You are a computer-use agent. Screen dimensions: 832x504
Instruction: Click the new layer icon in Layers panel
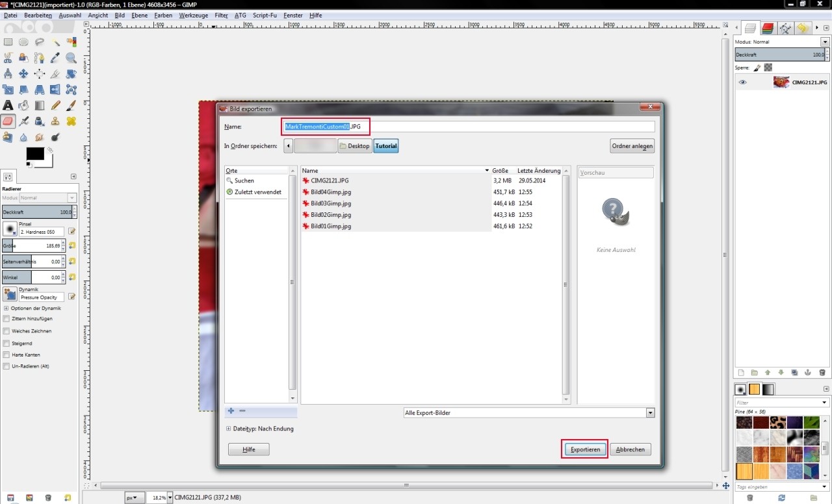(740, 373)
